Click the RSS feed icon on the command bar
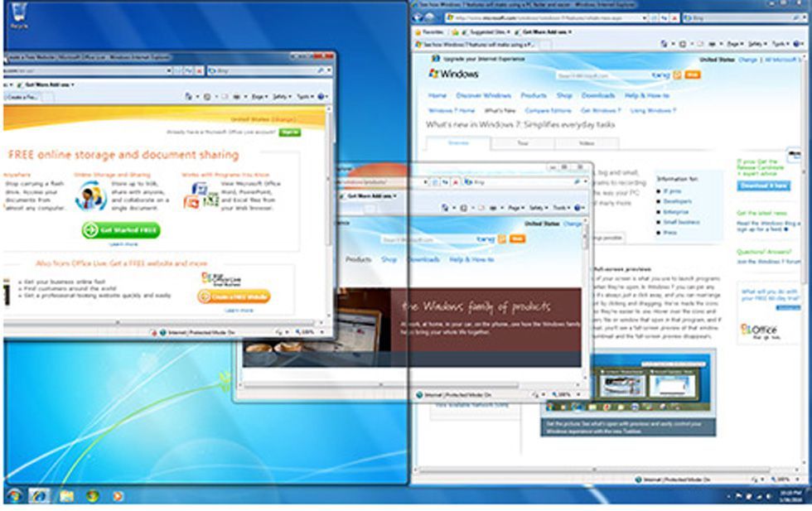This screenshot has height=511, width=812. click(681, 41)
